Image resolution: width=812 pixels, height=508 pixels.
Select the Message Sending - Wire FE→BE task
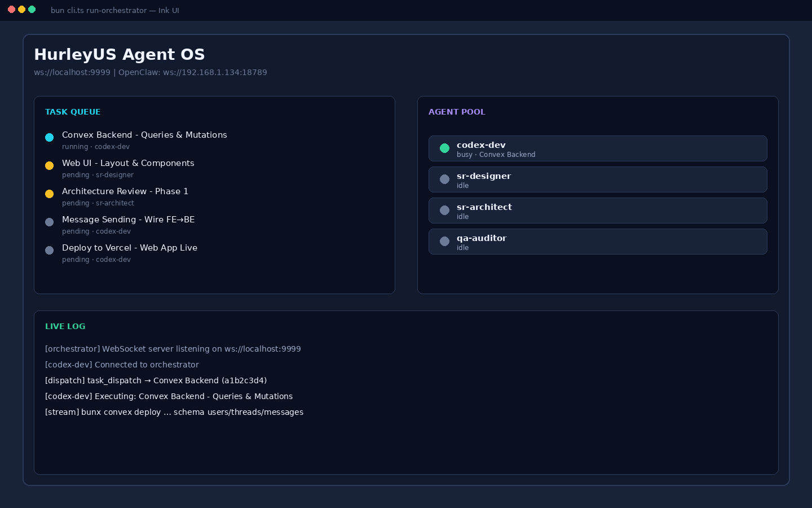(x=128, y=220)
